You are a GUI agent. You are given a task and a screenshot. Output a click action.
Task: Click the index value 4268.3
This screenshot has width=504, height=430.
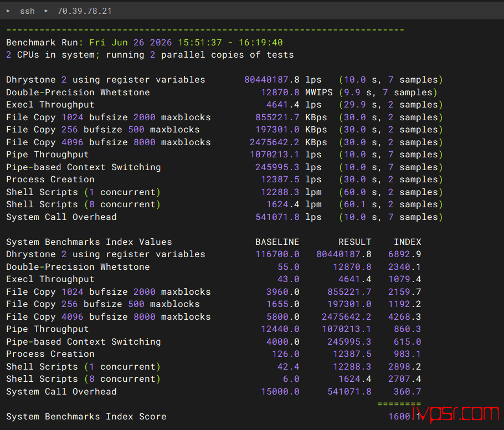point(405,317)
